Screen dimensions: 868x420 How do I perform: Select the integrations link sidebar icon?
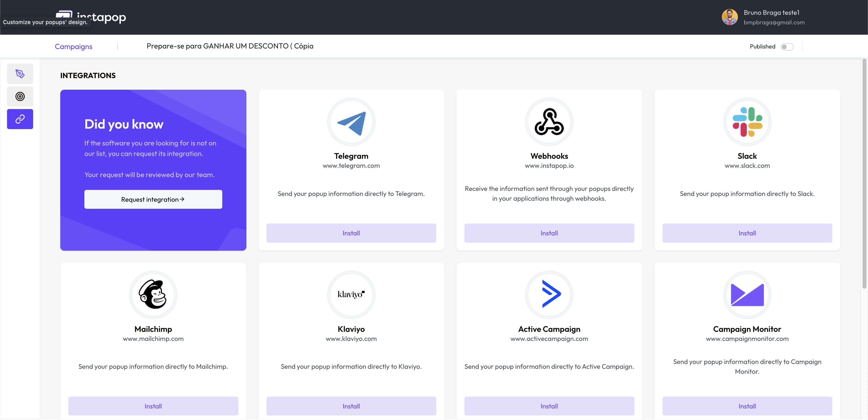[20, 119]
